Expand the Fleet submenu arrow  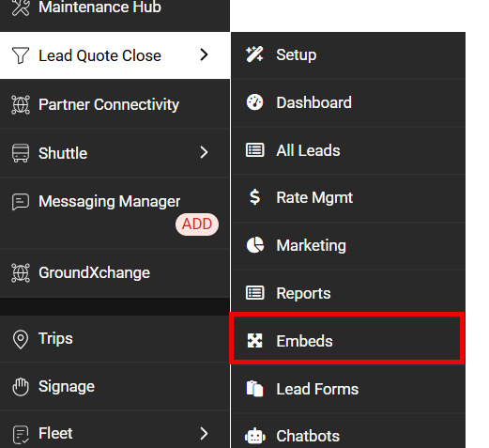(x=204, y=434)
